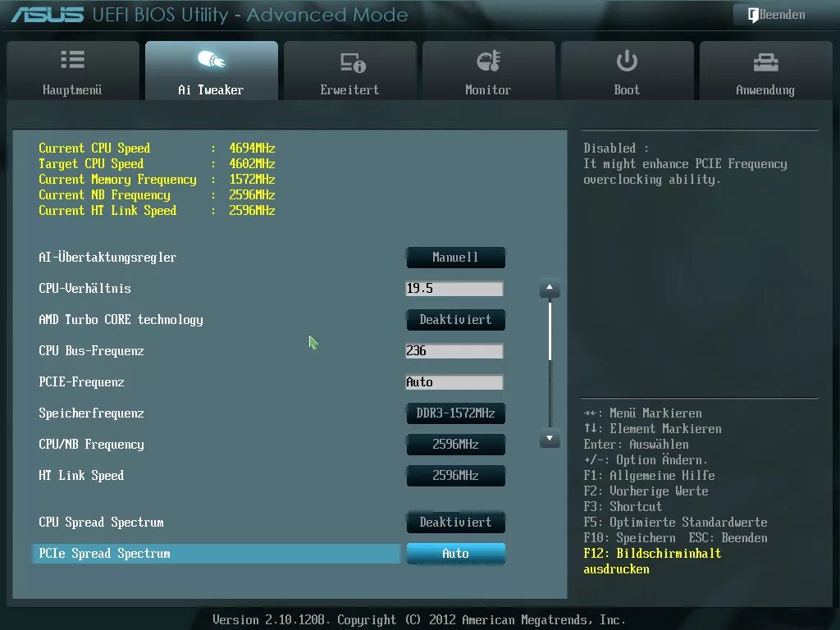This screenshot has height=630, width=840.
Task: Click Current Memory Frequency 1572MHz value
Action: pos(252,179)
